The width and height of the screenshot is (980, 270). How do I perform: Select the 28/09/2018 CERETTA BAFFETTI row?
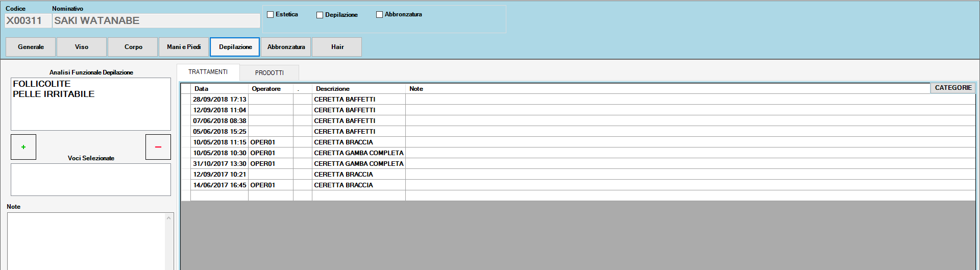(345, 100)
